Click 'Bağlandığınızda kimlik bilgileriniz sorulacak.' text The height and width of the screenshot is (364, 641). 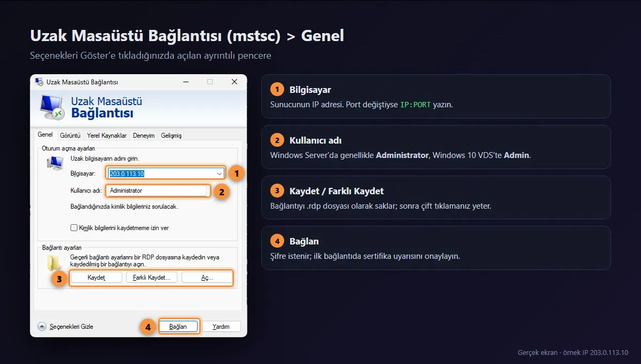point(124,206)
